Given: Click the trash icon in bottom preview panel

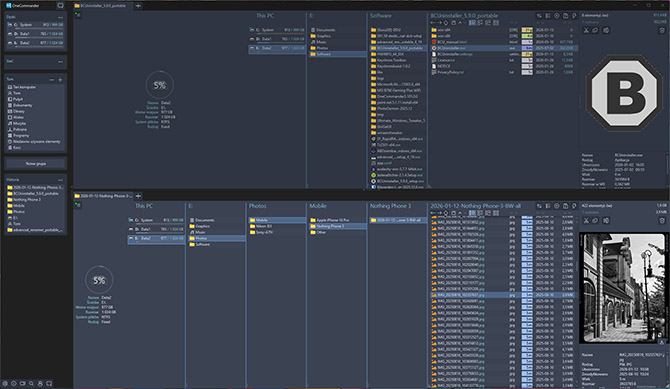Looking at the screenshot, I should 662,221.
